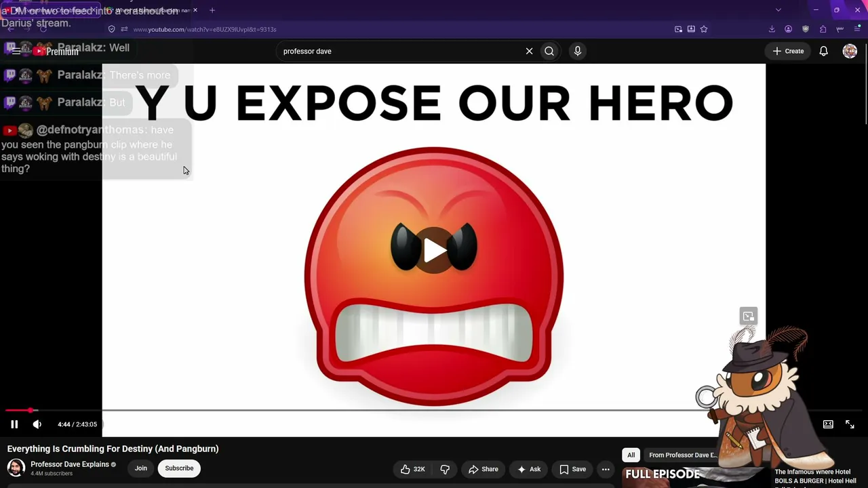The image size is (868, 488).
Task: Clear the search box text
Action: [x=530, y=51]
